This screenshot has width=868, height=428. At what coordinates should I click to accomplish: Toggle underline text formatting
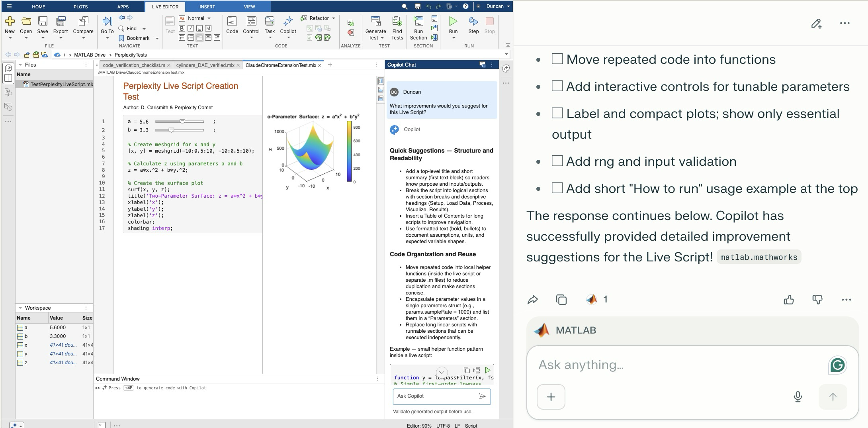click(x=199, y=28)
